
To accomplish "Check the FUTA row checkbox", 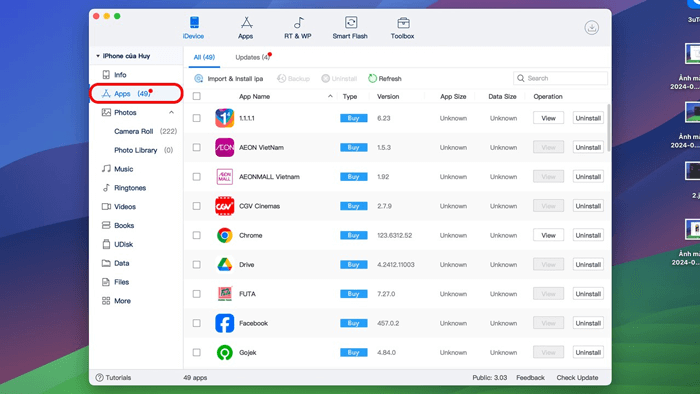I will pos(196,294).
